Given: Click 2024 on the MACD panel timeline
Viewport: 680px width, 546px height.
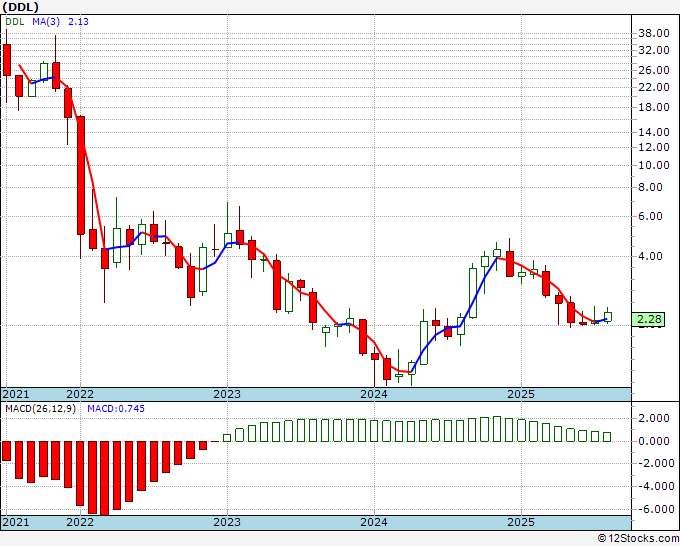Looking at the screenshot, I should (374, 522).
